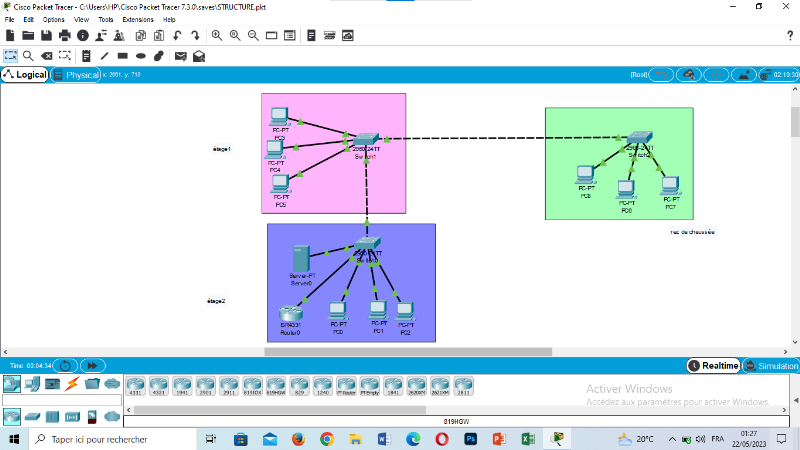Click the Windows search box
The width and height of the screenshot is (800, 450).
click(x=112, y=439)
